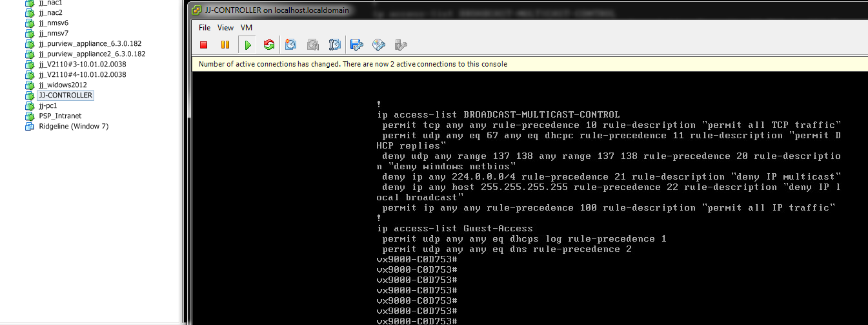The image size is (868, 325).
Task: Connect a CD/DVD device via toolbar icon
Action: 379,45
